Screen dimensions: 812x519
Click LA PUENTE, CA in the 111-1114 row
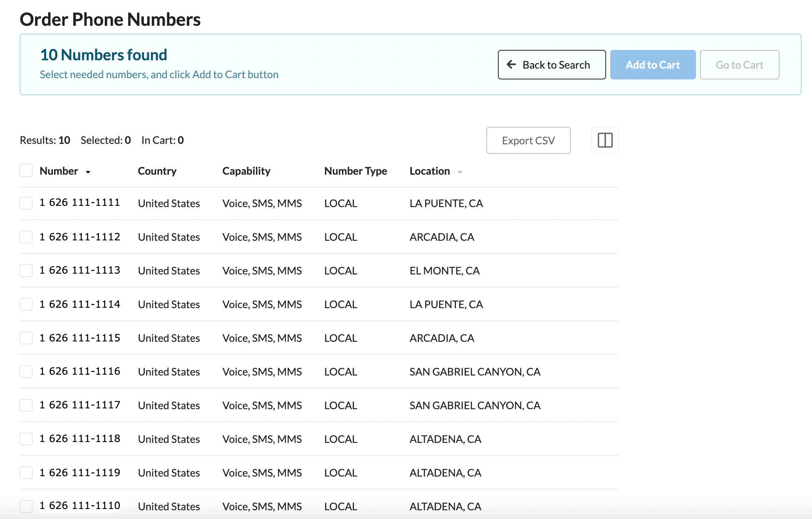click(x=446, y=304)
